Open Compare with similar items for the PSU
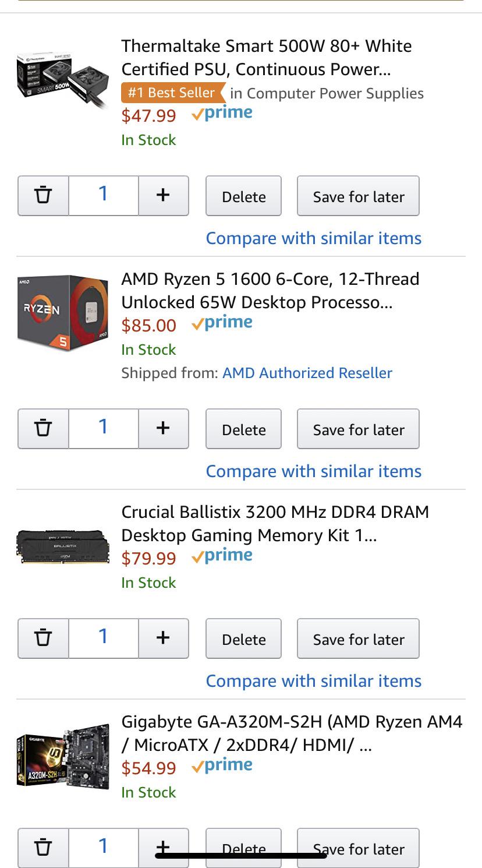This screenshot has width=482, height=868. point(313,238)
